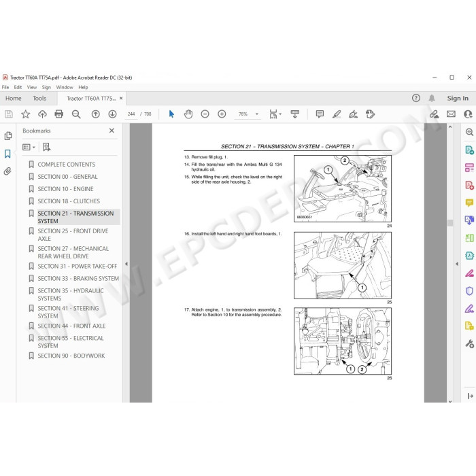Switch to the Home tab
This screenshot has height=476, width=476.
pos(14,99)
